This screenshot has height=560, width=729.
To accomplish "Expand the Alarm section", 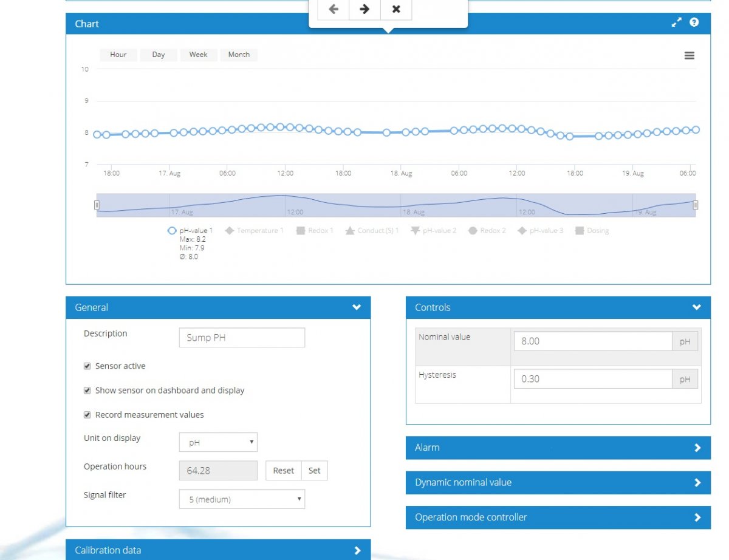I will (558, 448).
